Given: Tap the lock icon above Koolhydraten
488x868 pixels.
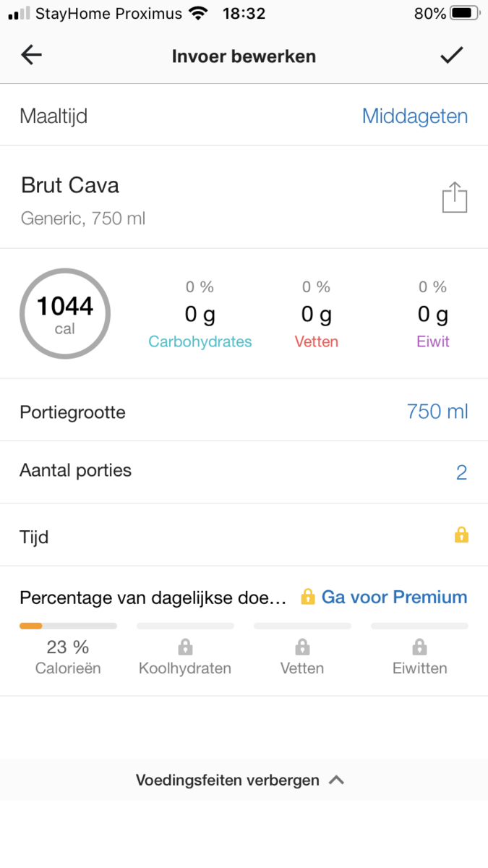Looking at the screenshot, I should (x=185, y=646).
